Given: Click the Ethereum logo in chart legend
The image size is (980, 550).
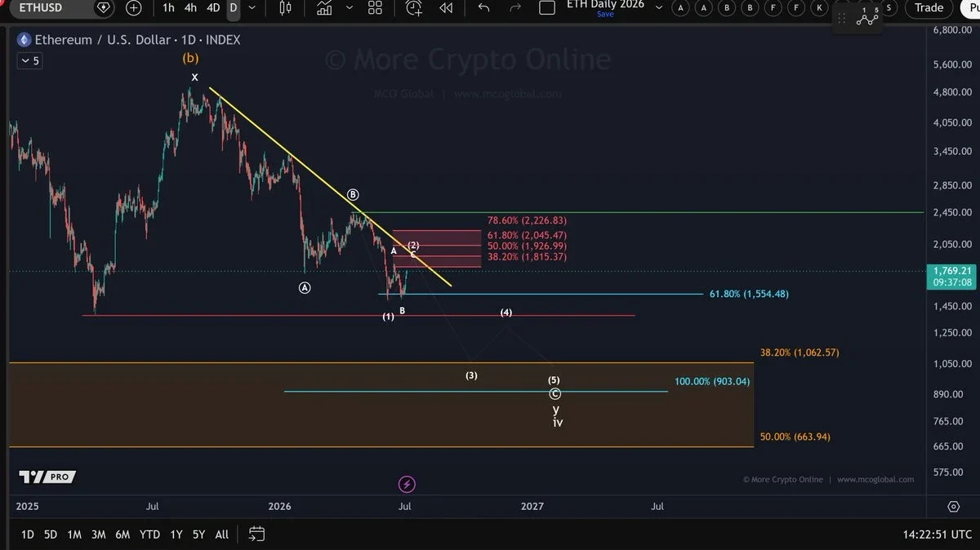Looking at the screenshot, I should pos(24,40).
